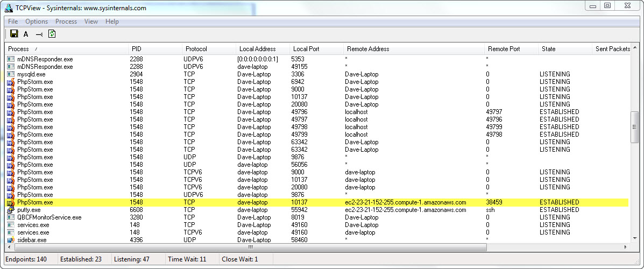
Task: Sort by the PID column header
Action: pyautogui.click(x=155, y=49)
